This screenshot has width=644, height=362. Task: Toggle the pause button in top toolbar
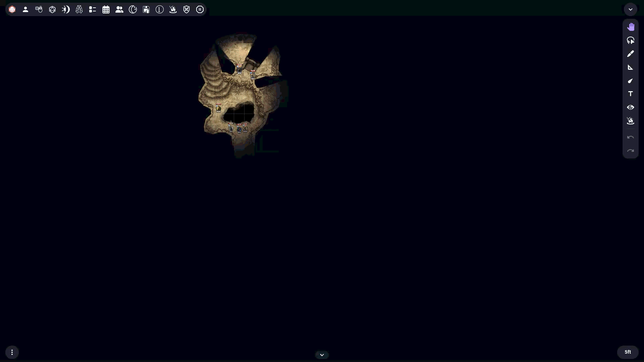pyautogui.click(x=200, y=9)
